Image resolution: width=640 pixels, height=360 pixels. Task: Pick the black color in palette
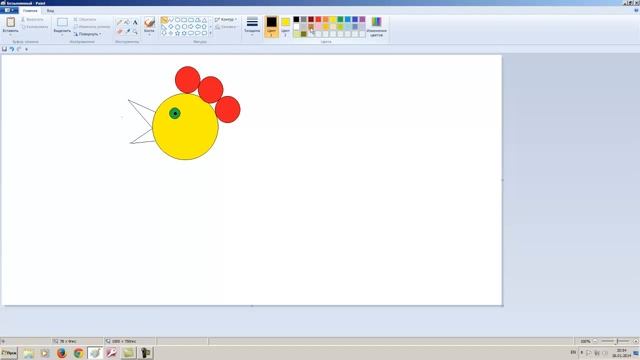click(296, 19)
